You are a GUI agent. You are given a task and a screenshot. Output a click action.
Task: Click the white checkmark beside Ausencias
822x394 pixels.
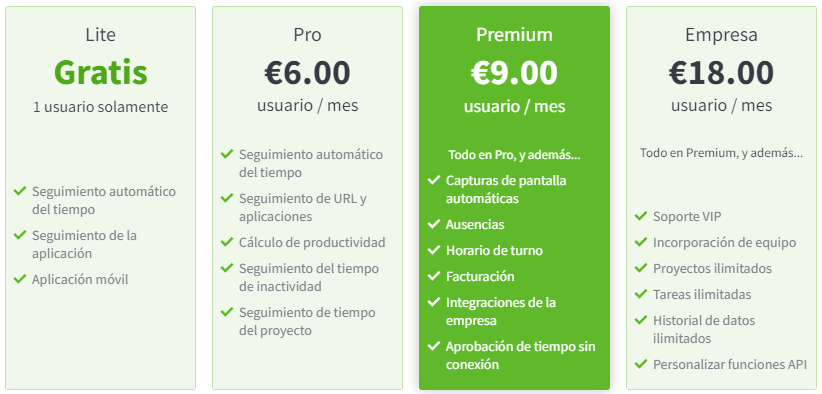434,224
